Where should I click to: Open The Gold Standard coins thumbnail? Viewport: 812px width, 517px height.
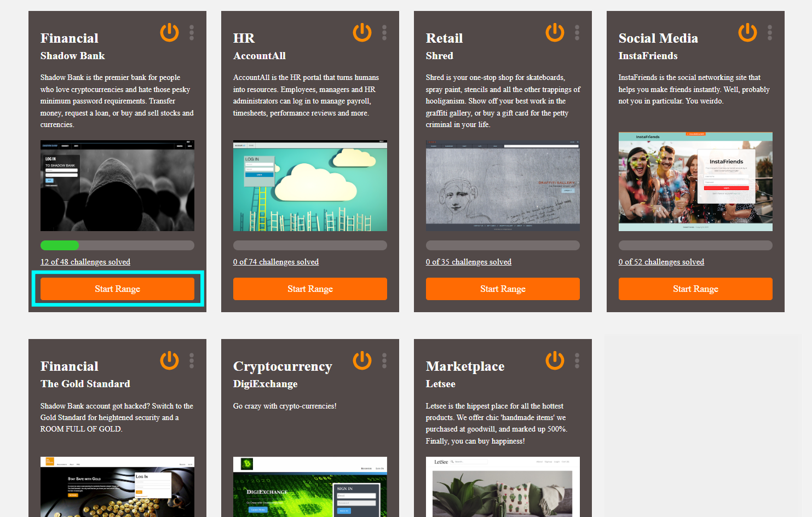click(x=117, y=487)
